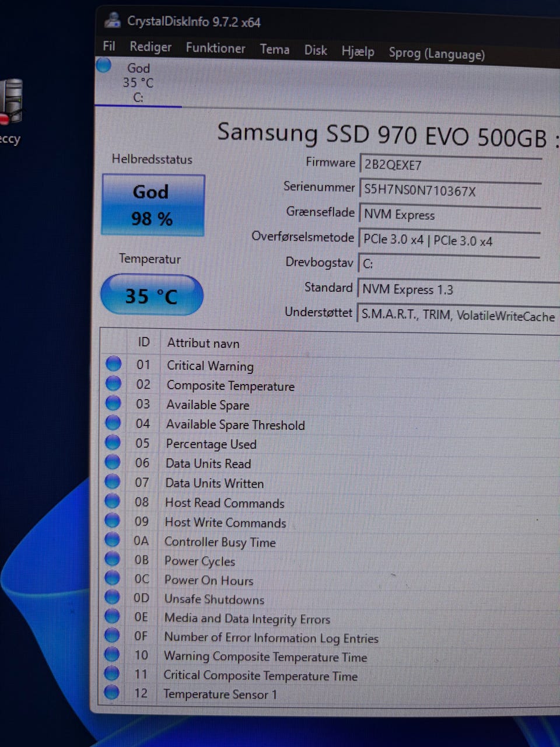The width and height of the screenshot is (560, 747).
Task: Open the Funktioner menu
Action: click(215, 48)
